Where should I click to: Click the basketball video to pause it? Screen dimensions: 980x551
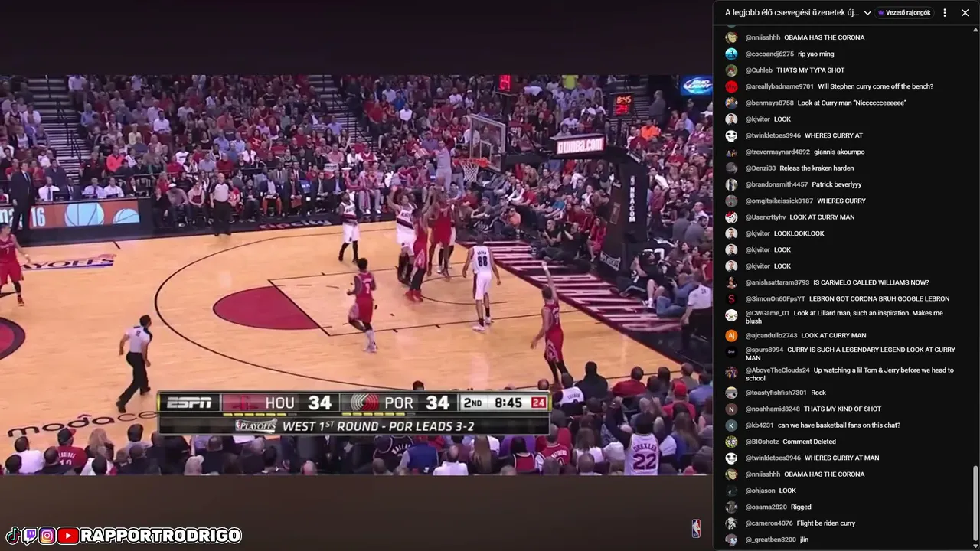[356, 275]
